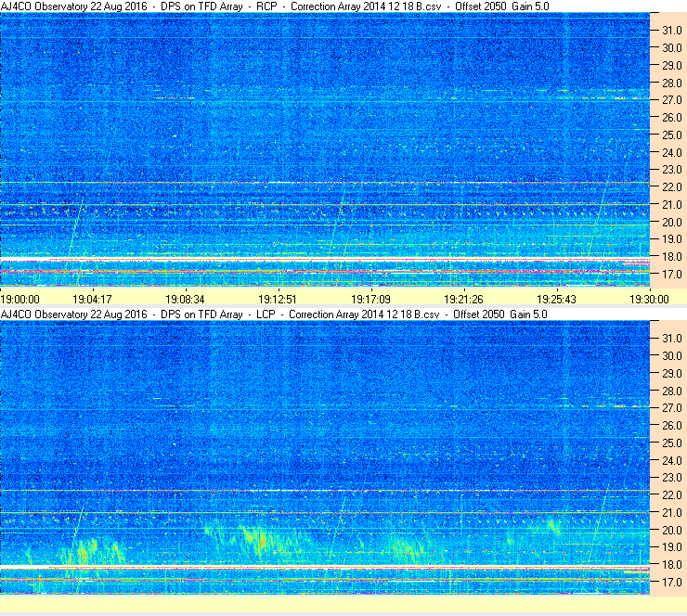Select the 19:17:09 time axis label

coord(370,300)
